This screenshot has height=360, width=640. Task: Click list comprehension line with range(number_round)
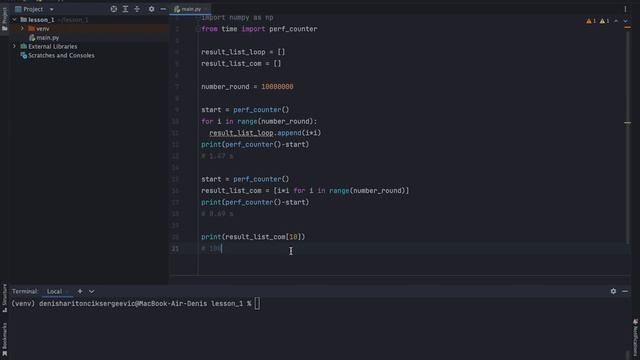point(305,191)
